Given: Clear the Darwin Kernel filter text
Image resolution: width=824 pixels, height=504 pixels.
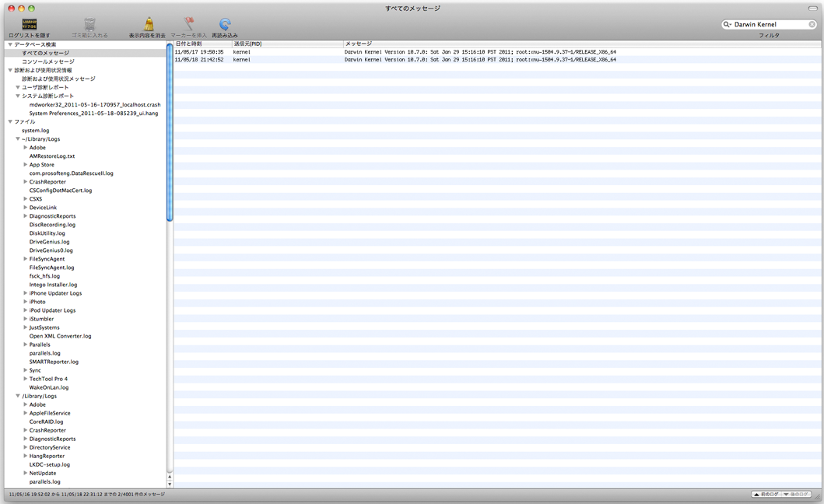Looking at the screenshot, I should (812, 24).
